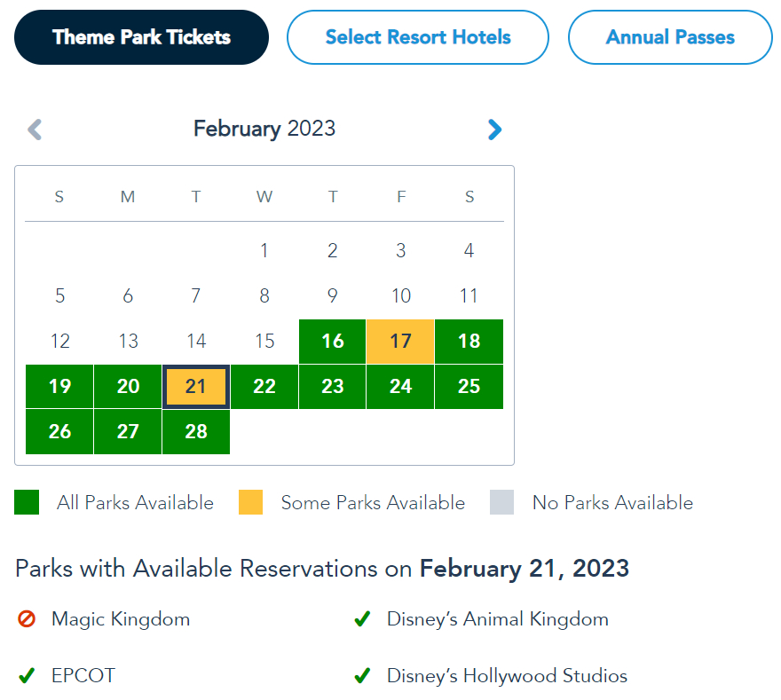Click the yellow Some Parks Available swatch

click(x=251, y=503)
